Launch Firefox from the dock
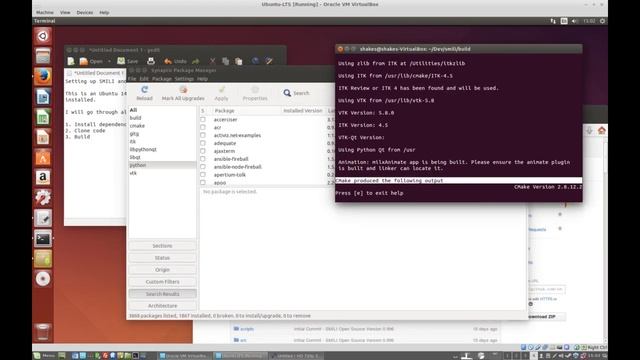Viewport: 640px width, 360px height. pos(43,76)
